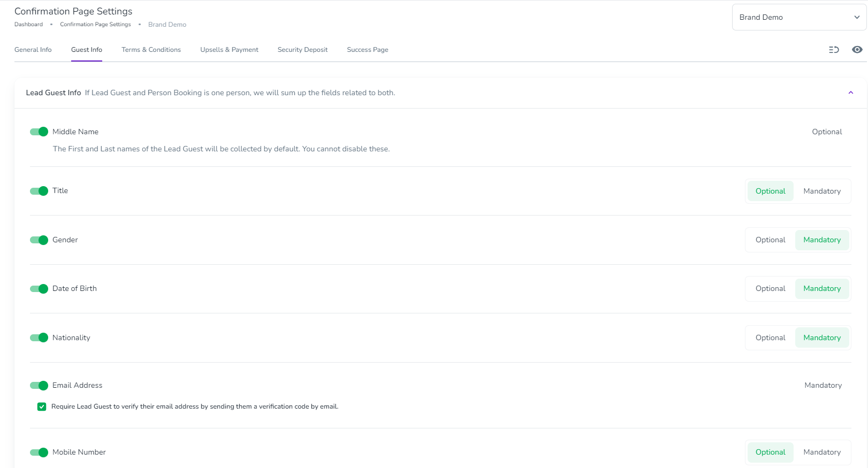Collapse the Lead Guest Info section chevron
868x468 pixels.
[x=850, y=93]
